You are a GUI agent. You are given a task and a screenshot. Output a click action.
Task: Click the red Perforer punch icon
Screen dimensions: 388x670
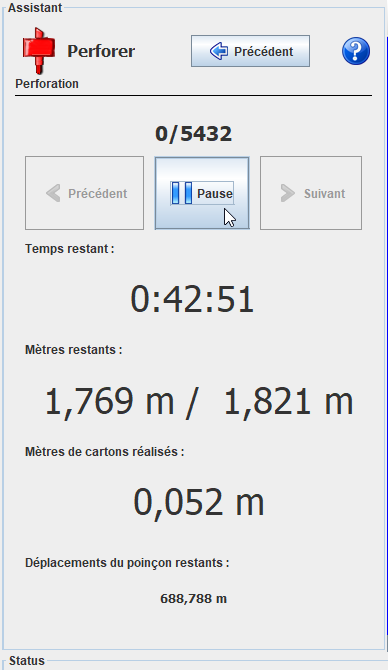pyautogui.click(x=38, y=50)
